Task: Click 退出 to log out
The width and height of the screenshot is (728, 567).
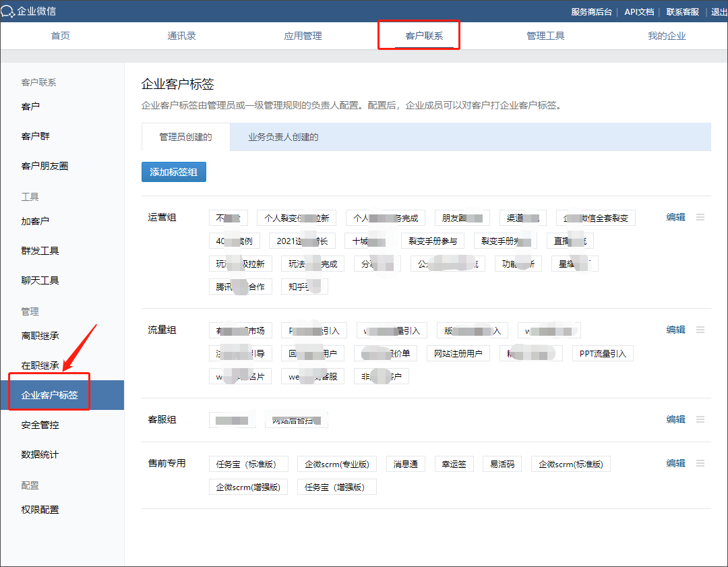Action: [719, 11]
